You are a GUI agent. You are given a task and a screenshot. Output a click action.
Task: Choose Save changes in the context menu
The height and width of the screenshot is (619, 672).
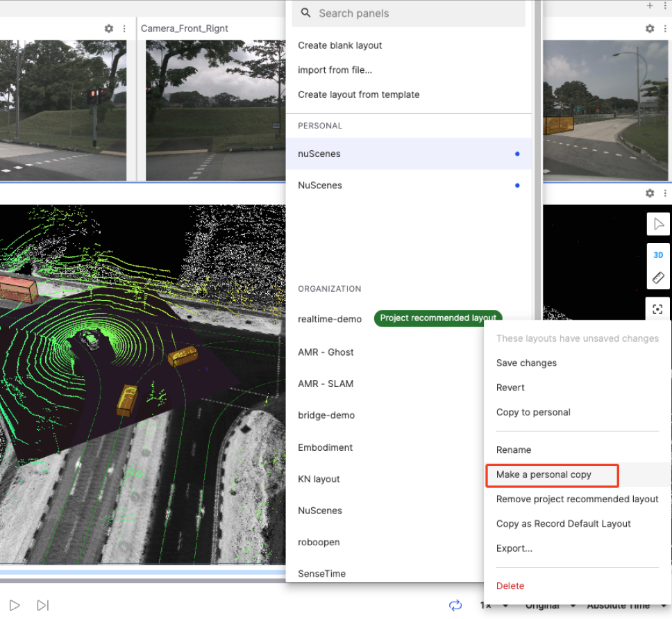[x=578, y=363]
